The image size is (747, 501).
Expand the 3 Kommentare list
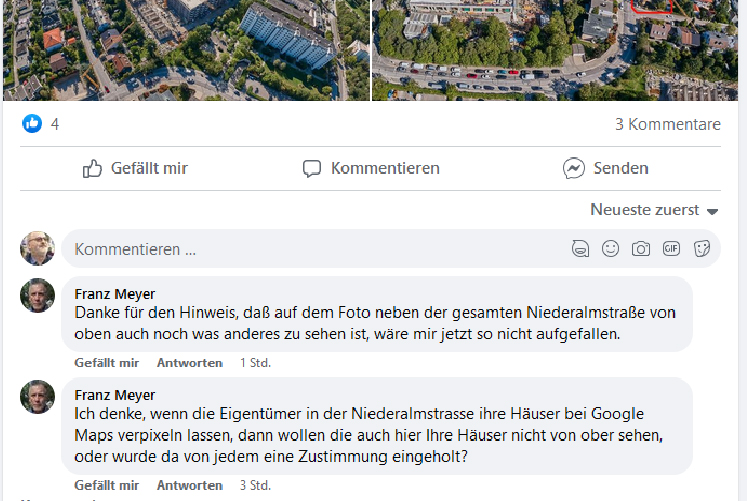(667, 125)
